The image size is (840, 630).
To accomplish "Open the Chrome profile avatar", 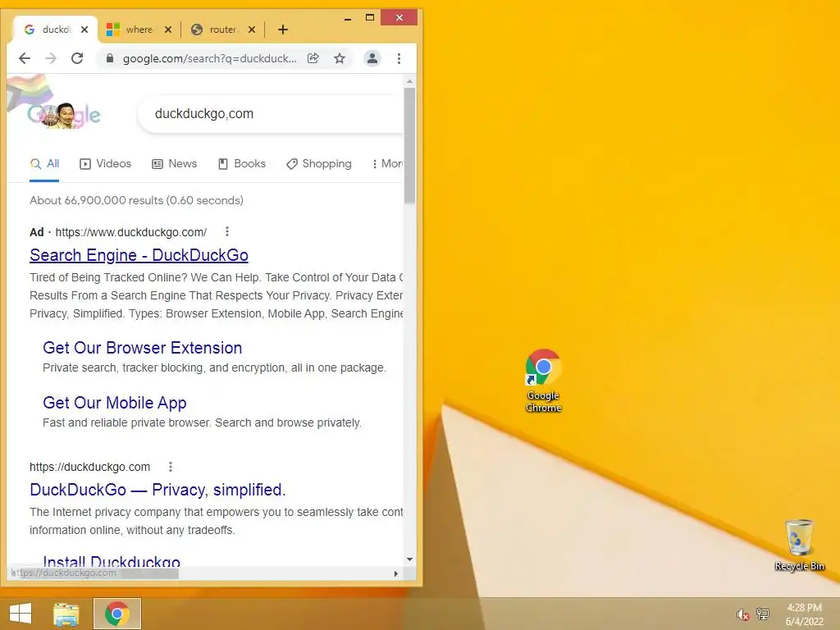I will [372, 58].
